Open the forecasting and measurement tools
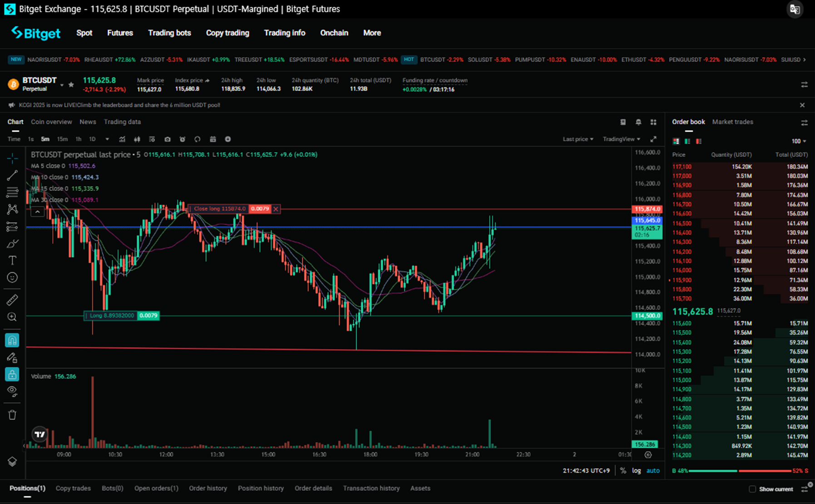 (x=12, y=226)
